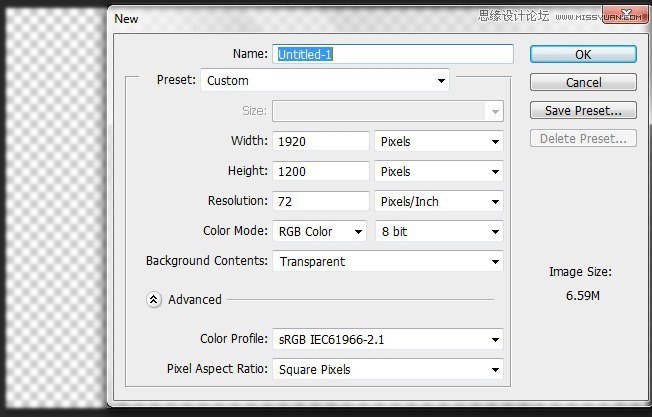Open the Preset dropdown showing Custom
The height and width of the screenshot is (417, 652).
coord(325,81)
